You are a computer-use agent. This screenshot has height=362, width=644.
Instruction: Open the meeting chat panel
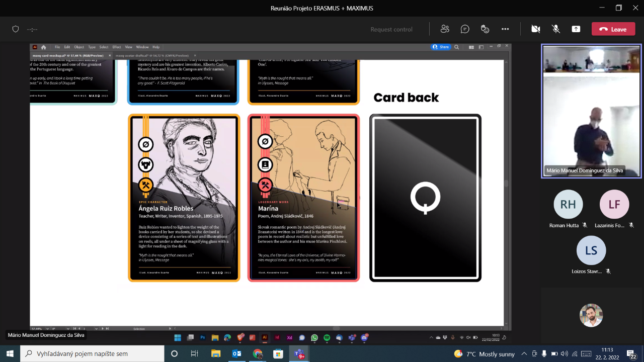tap(465, 29)
